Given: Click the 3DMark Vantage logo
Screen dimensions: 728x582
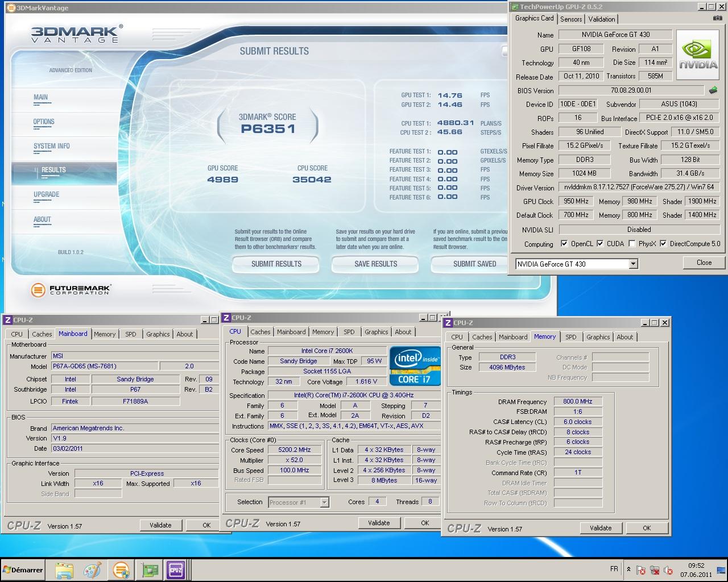Looking at the screenshot, I should 77,33.
